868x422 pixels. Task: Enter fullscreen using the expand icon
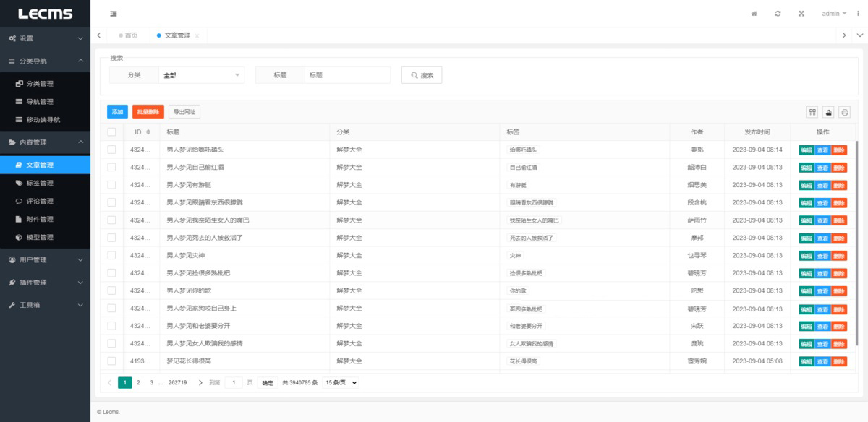[x=801, y=14]
